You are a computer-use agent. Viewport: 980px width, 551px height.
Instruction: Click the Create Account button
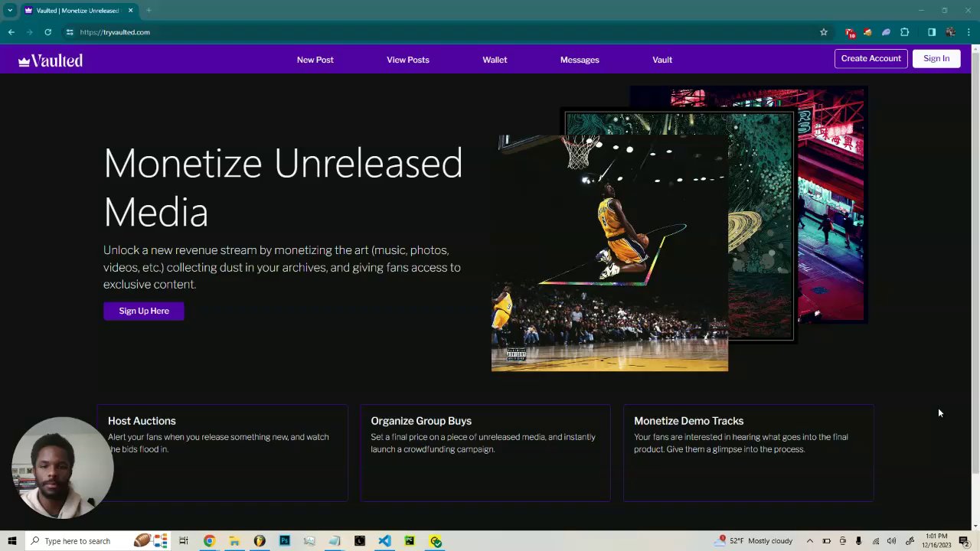[871, 59]
